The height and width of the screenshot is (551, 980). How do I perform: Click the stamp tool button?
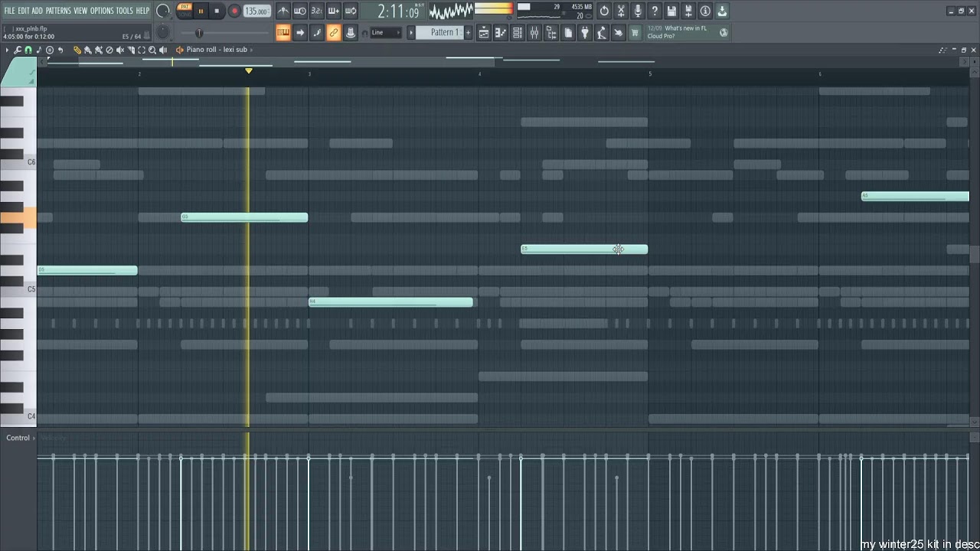tap(351, 32)
